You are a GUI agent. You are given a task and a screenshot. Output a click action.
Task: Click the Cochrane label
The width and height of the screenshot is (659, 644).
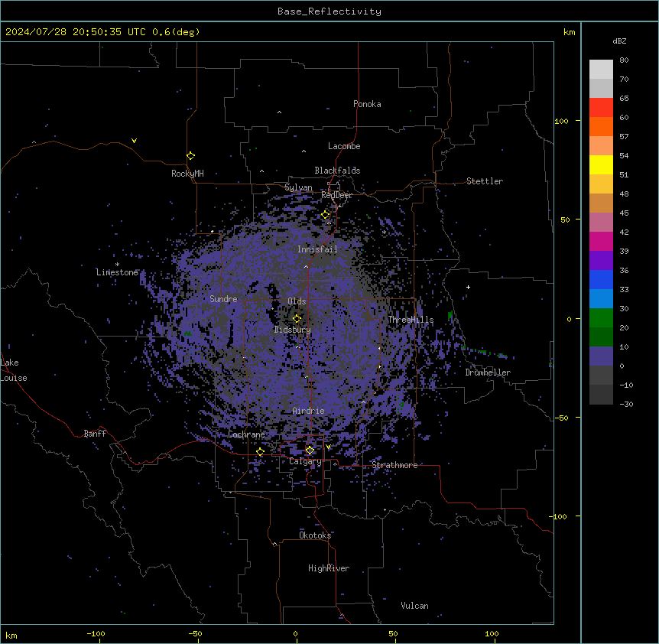(246, 434)
